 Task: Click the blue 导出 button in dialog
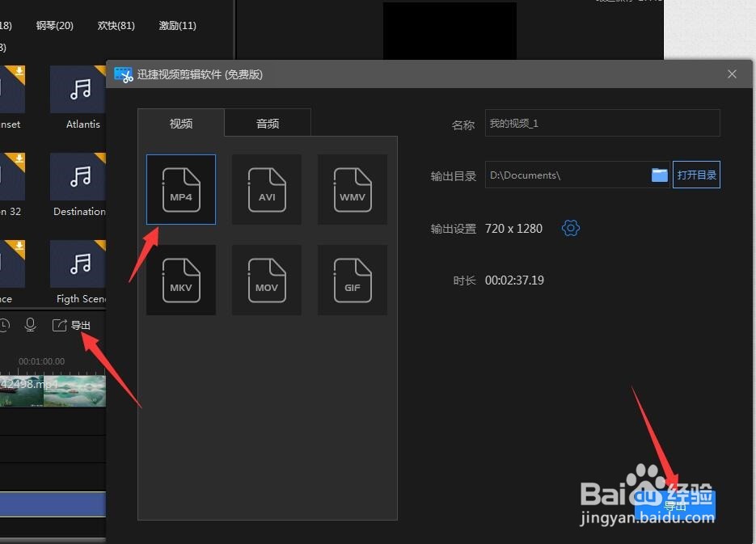click(675, 505)
